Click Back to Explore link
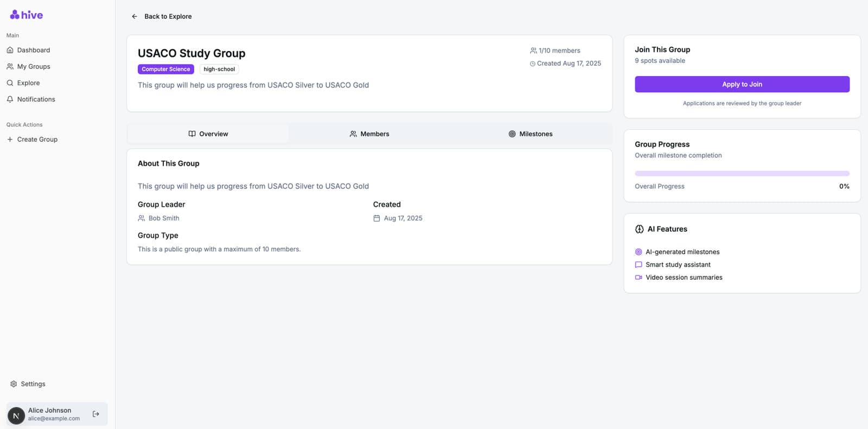Image resolution: width=868 pixels, height=429 pixels. click(x=161, y=16)
